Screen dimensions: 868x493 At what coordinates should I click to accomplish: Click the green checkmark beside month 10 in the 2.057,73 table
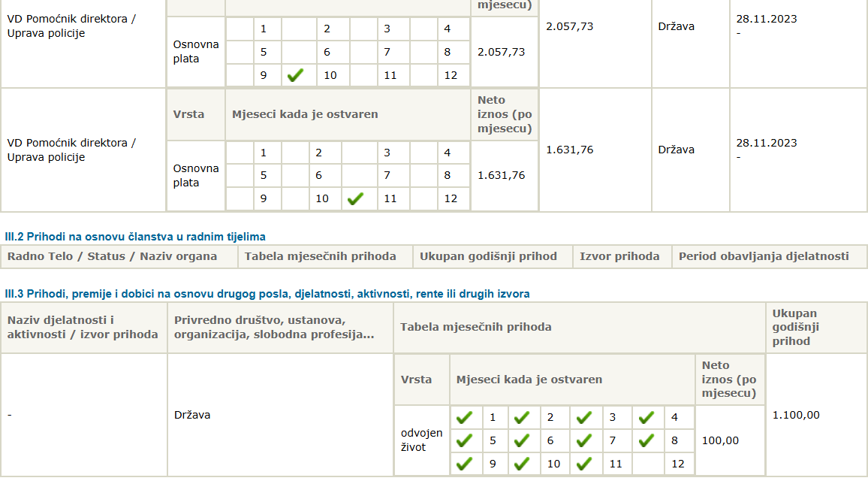coord(295,75)
